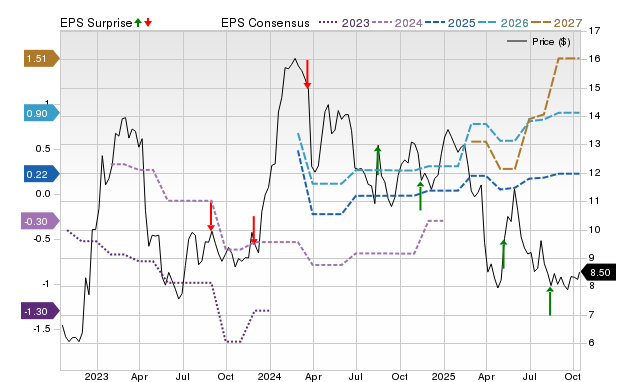
Task: Click the Price ($) legend entry
Action: click(x=538, y=42)
